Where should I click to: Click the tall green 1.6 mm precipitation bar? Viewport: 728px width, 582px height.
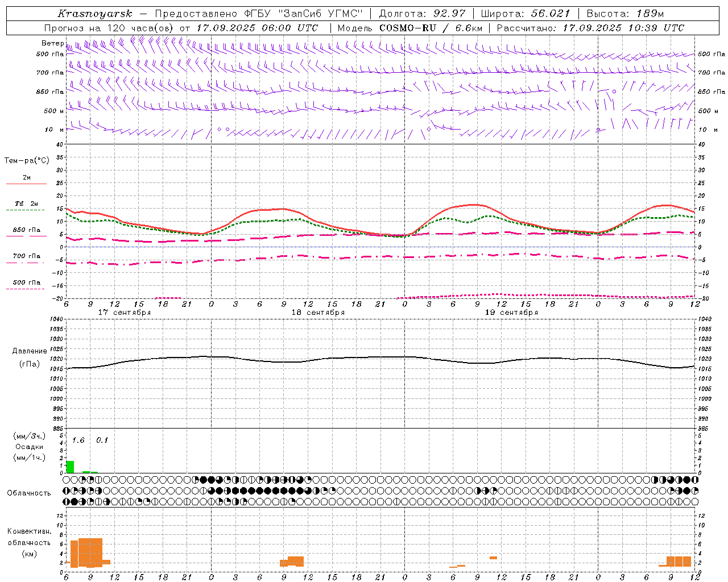point(70,467)
